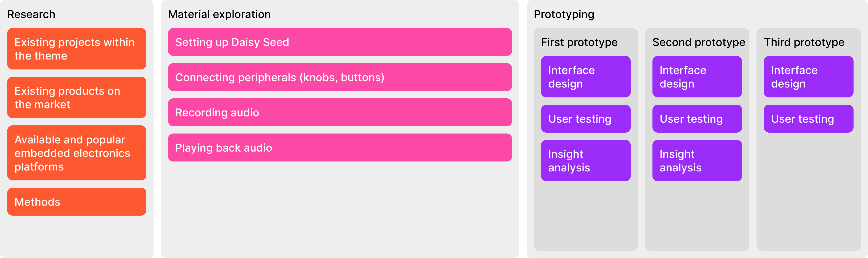
Task: Select User testing in Second prototype column
Action: [697, 119]
